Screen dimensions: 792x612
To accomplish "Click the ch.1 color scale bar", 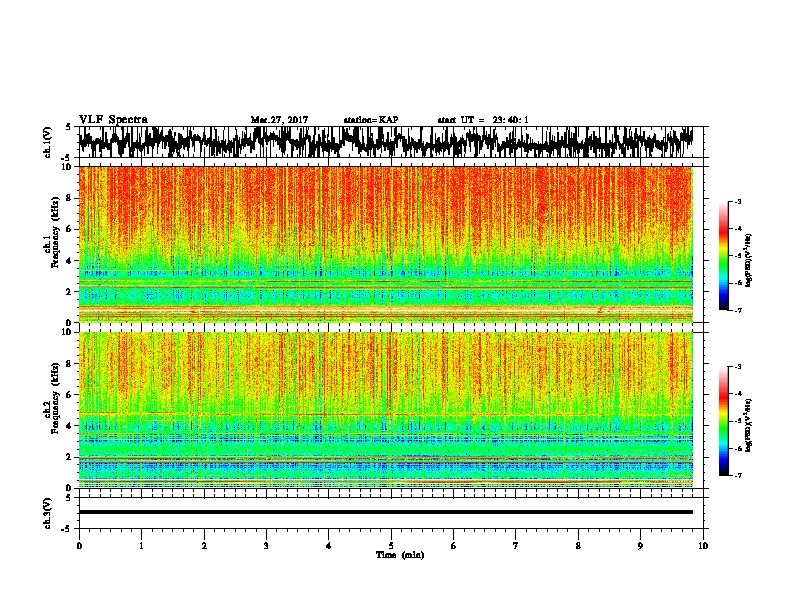I will pyautogui.click(x=723, y=256).
